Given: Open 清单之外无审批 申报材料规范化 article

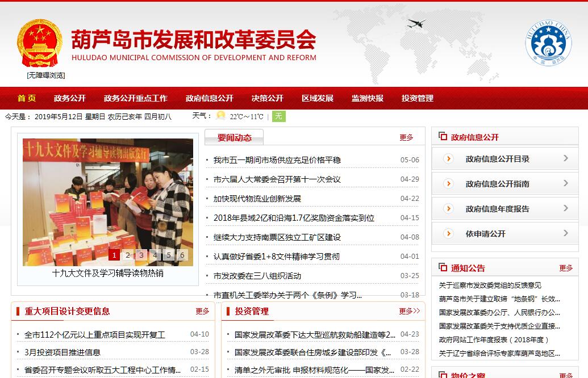Looking at the screenshot, I should point(314,370).
